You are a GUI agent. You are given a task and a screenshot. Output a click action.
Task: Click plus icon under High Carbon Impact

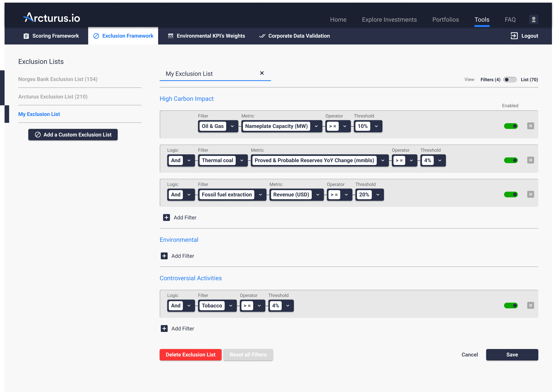(x=166, y=217)
